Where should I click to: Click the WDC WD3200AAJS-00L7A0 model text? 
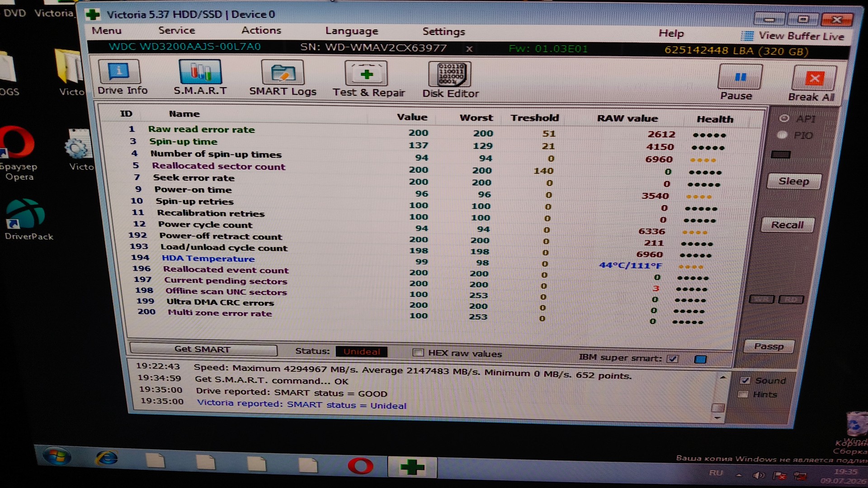tap(184, 47)
